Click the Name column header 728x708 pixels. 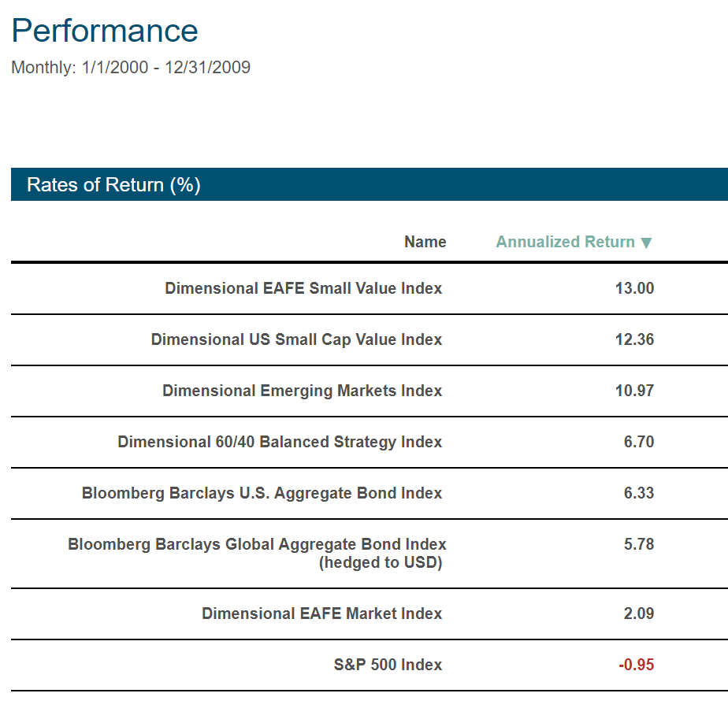coord(425,242)
